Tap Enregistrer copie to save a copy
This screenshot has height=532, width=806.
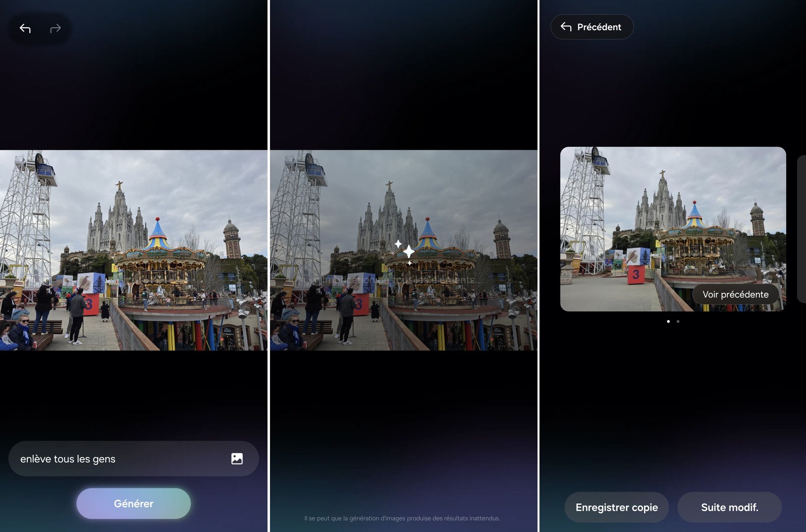pos(617,507)
